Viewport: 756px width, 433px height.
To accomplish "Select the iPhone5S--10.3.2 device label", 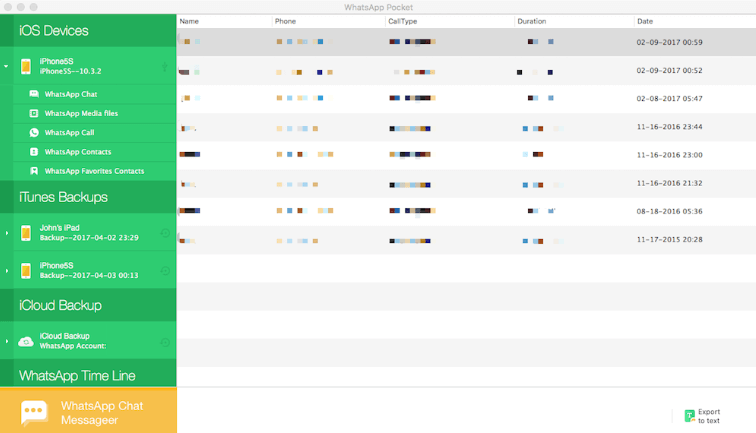I will click(70, 71).
